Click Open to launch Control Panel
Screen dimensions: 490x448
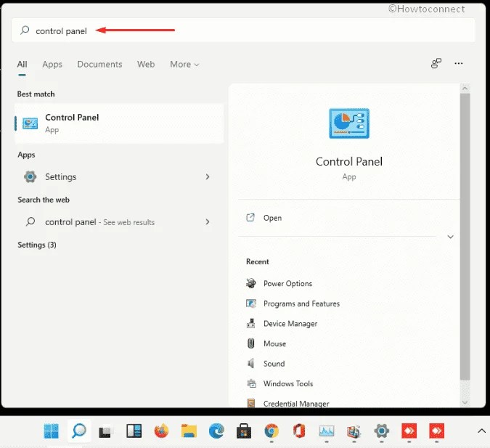(272, 218)
